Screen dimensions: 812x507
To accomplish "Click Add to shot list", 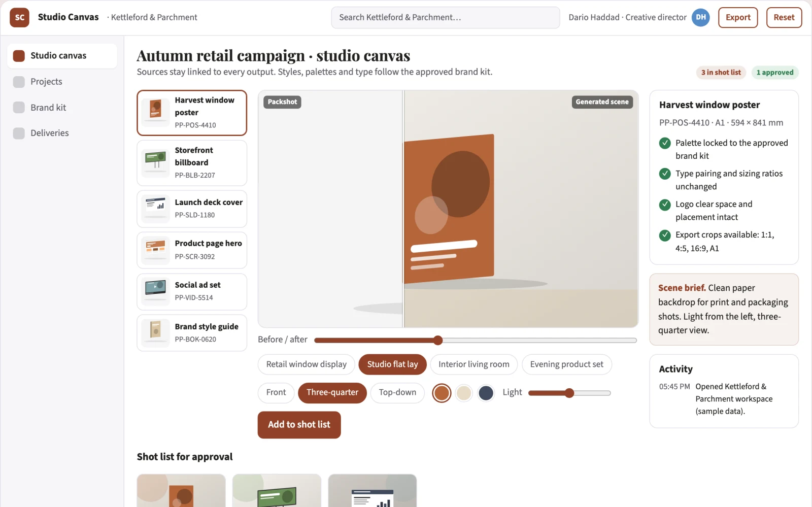I will [299, 425].
